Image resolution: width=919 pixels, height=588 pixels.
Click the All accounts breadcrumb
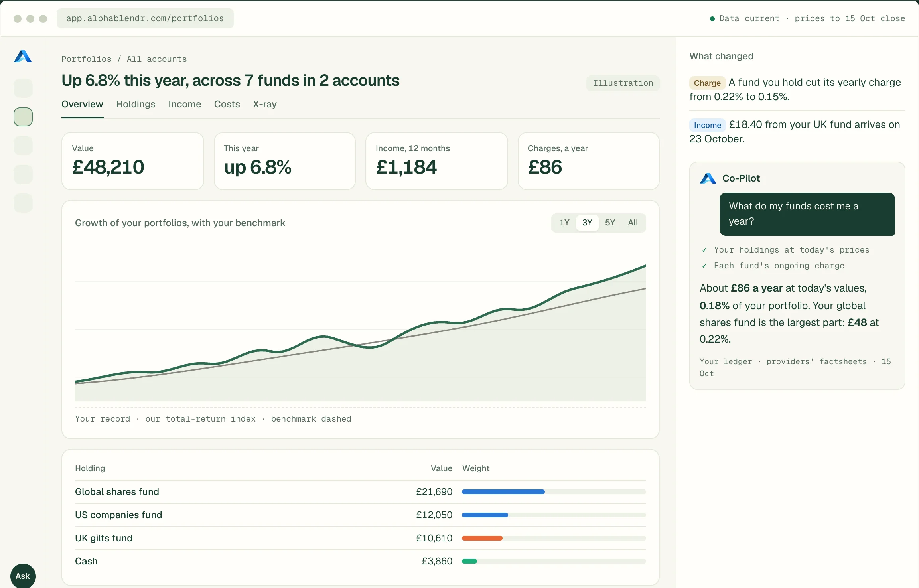click(157, 59)
